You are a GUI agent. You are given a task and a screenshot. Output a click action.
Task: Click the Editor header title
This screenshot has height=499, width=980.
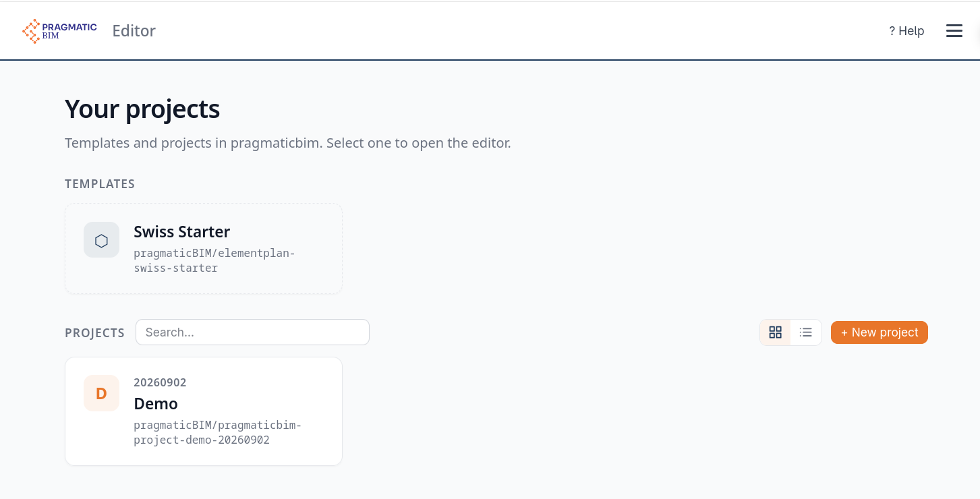coord(134,31)
